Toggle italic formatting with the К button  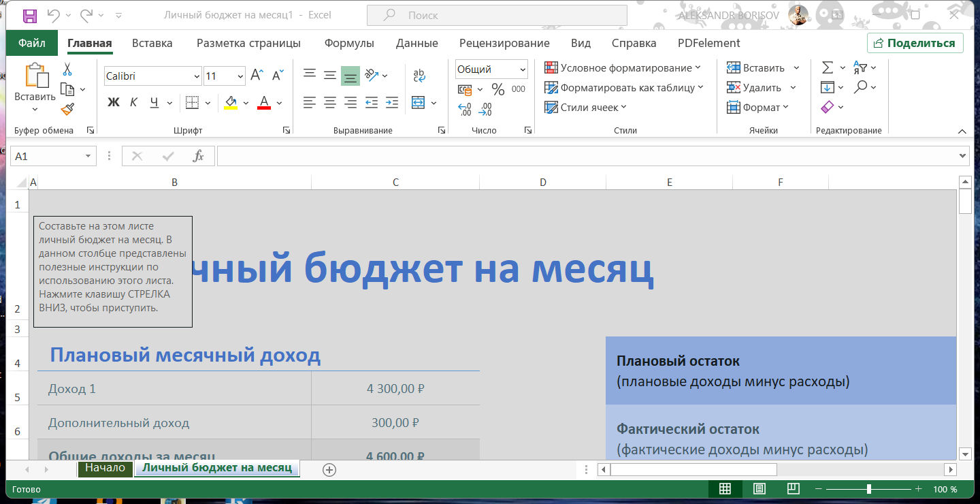(x=134, y=103)
